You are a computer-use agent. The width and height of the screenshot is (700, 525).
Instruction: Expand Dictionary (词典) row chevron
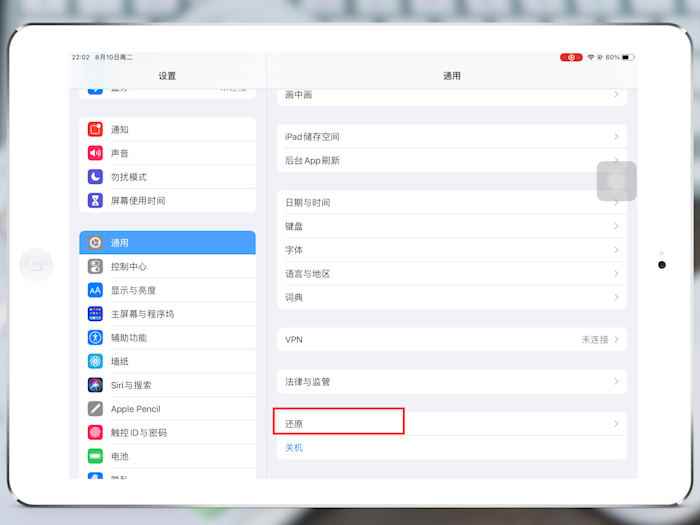click(x=616, y=297)
